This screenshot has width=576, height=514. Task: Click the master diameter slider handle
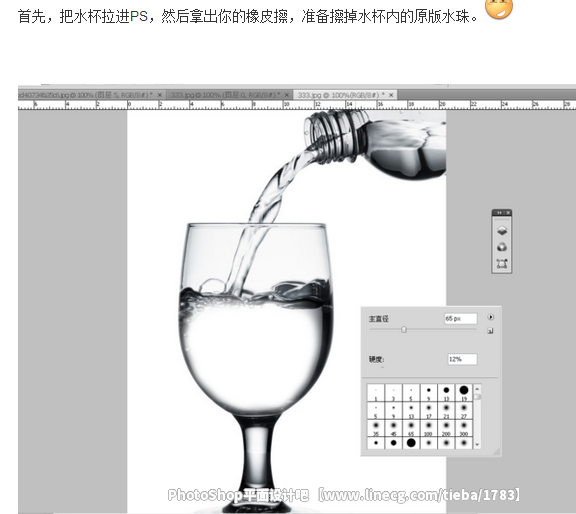(x=404, y=330)
